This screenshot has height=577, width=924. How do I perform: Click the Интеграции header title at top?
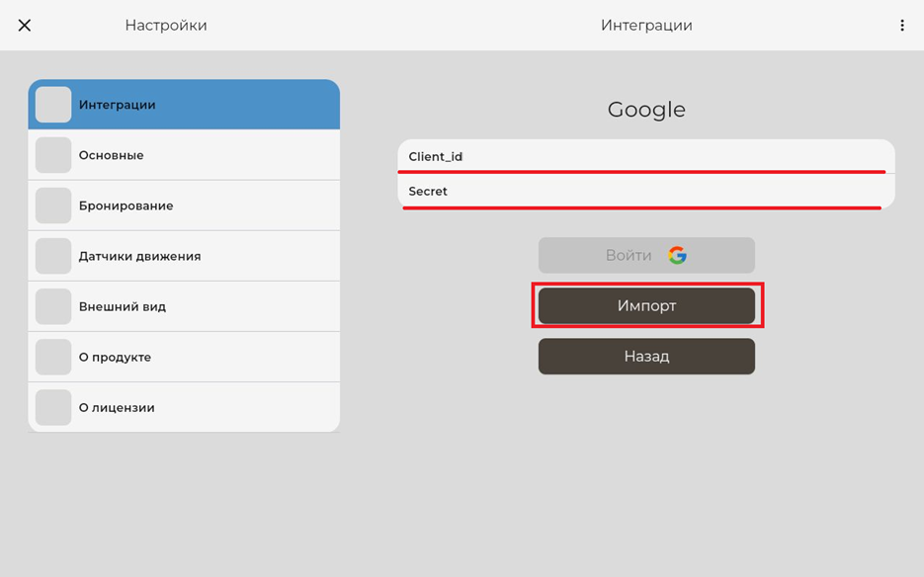point(646,26)
